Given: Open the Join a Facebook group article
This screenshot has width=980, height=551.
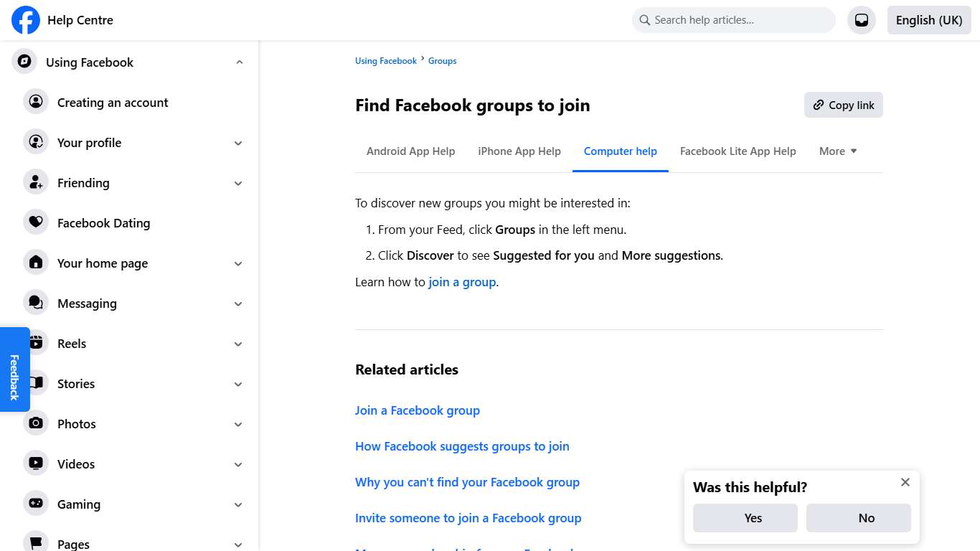Looking at the screenshot, I should (x=418, y=410).
